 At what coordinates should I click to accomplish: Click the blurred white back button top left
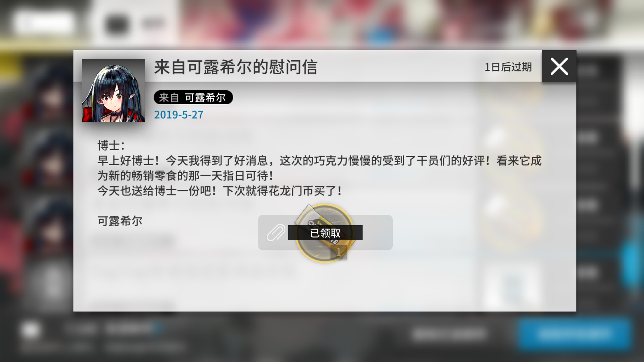pos(44,23)
